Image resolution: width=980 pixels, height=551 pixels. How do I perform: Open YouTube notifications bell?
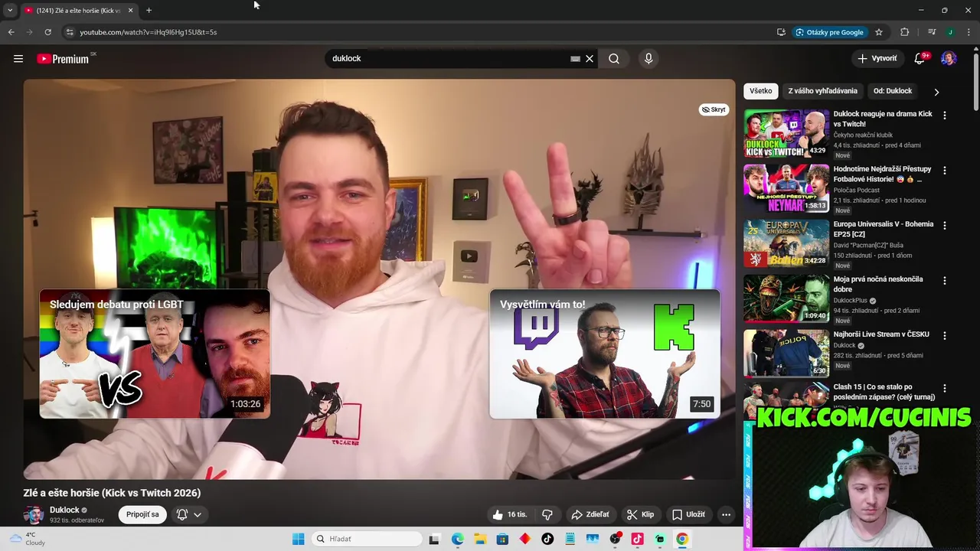[x=920, y=59]
